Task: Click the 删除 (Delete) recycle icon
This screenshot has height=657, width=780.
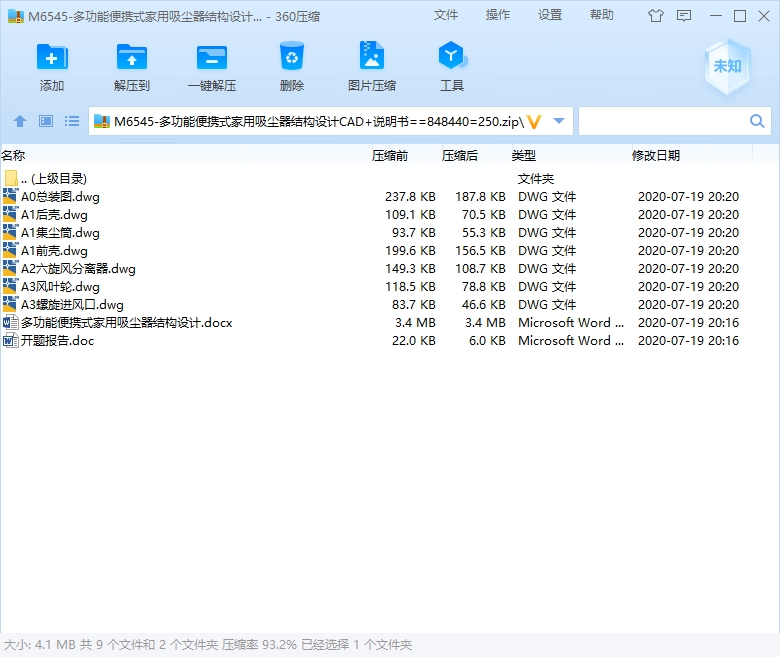Action: coord(292,56)
